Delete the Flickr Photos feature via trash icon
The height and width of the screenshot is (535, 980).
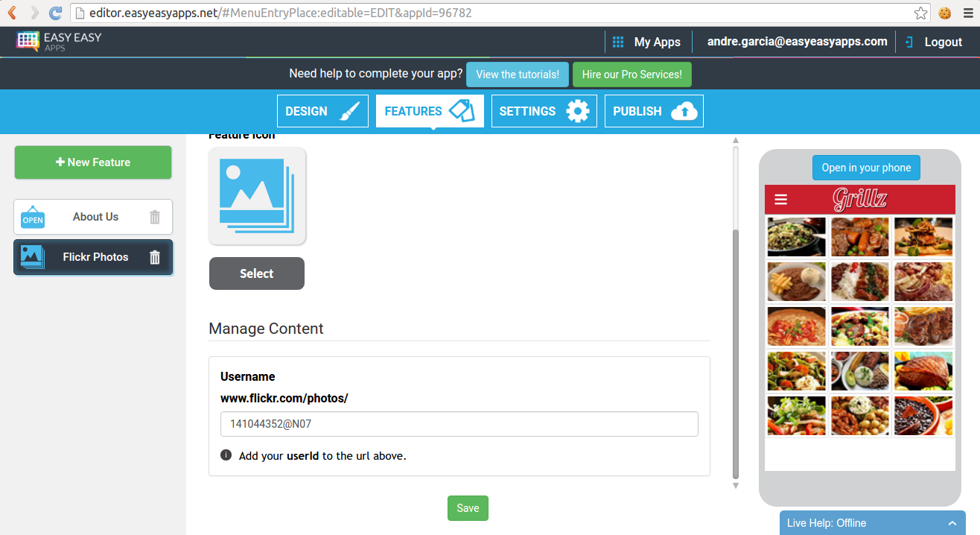(x=154, y=257)
